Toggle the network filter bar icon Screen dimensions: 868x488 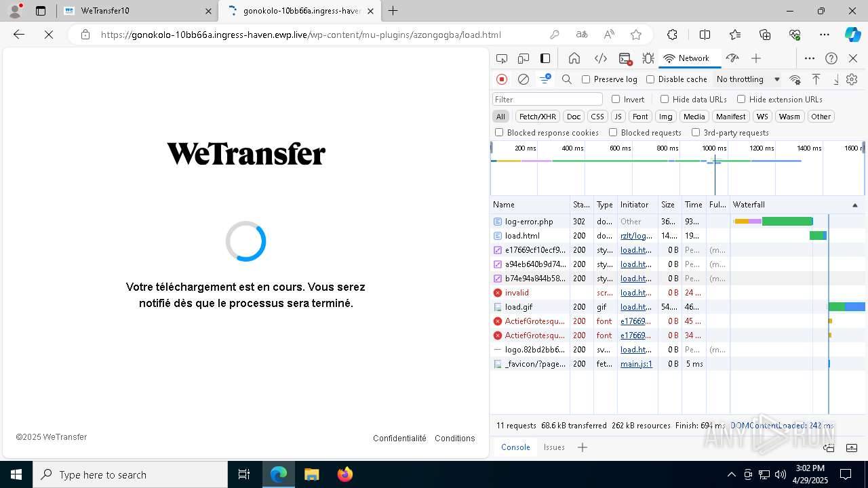[545, 79]
